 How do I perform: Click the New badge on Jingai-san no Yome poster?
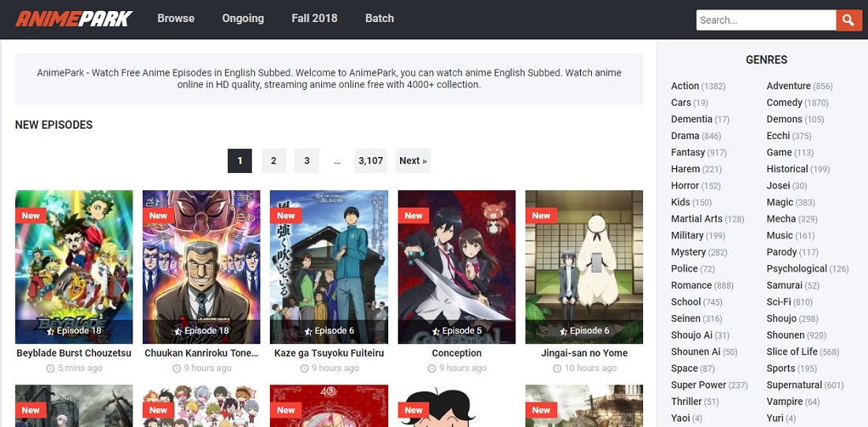point(541,215)
